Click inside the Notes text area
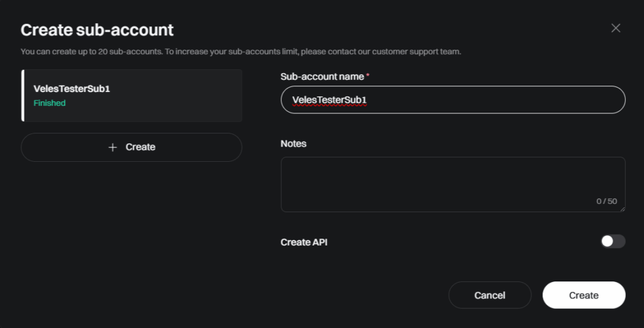 [x=453, y=184]
